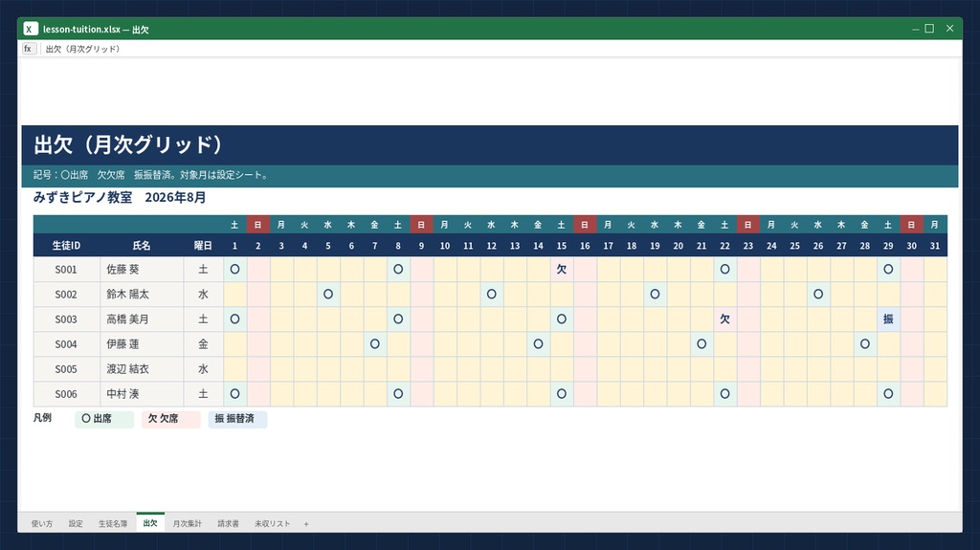The width and height of the screenshot is (980, 550).
Task: Click the day 1 column header
Action: coord(235,246)
